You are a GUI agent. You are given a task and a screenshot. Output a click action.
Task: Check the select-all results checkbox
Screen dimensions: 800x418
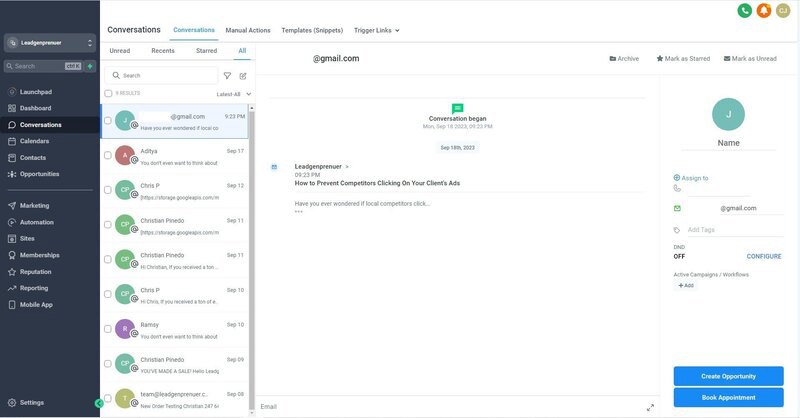(108, 93)
